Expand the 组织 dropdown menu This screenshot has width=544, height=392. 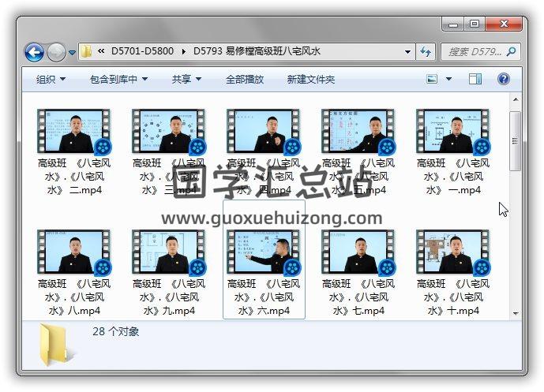click(51, 80)
